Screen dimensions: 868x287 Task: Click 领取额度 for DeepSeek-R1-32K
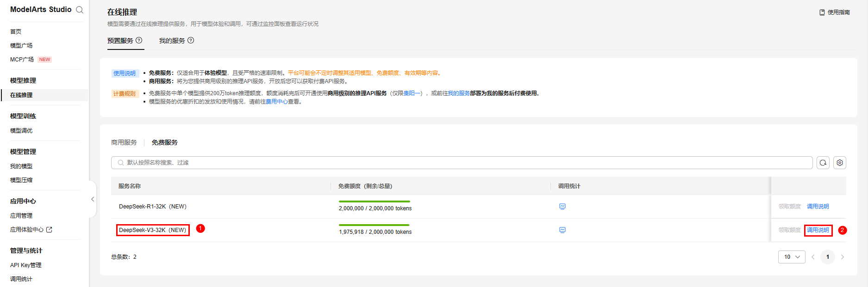coord(790,207)
